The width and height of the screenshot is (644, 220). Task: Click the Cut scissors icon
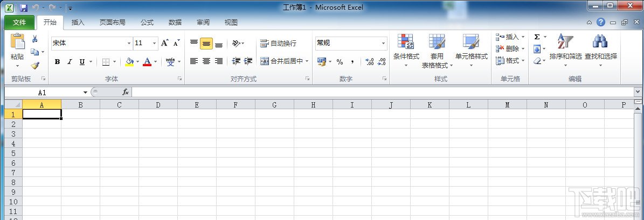[35, 39]
